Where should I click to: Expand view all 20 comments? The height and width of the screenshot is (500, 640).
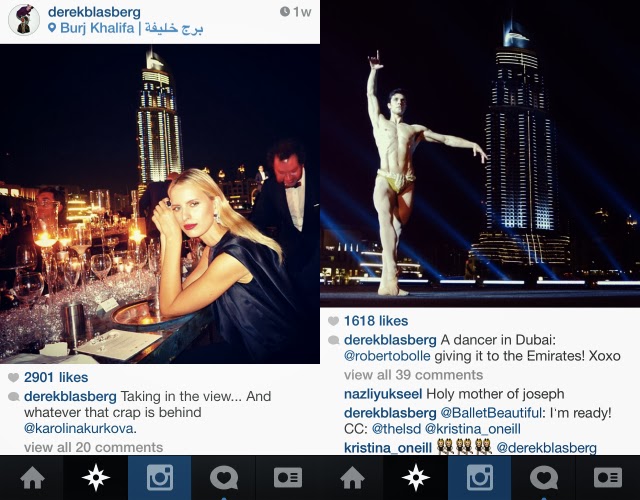[x=93, y=447]
